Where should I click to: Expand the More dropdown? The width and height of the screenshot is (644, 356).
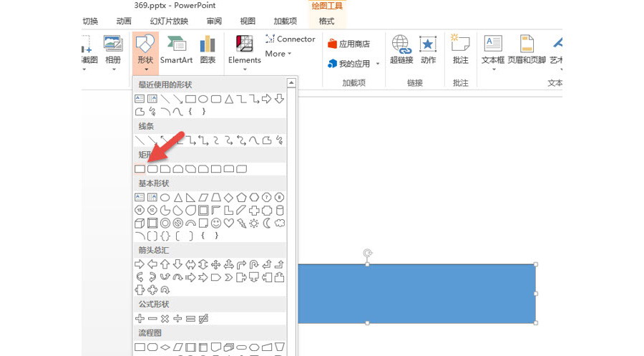[x=278, y=54]
